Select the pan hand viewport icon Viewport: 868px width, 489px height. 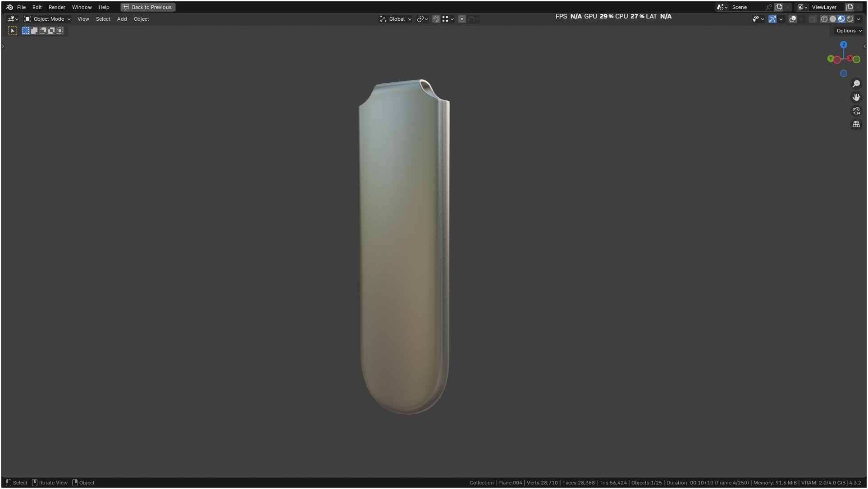pos(856,97)
